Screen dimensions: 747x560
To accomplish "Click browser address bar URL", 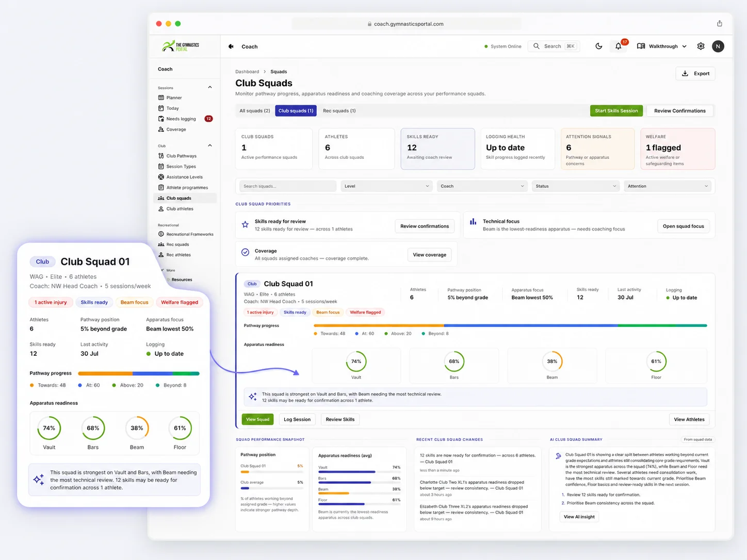I will click(x=406, y=24).
